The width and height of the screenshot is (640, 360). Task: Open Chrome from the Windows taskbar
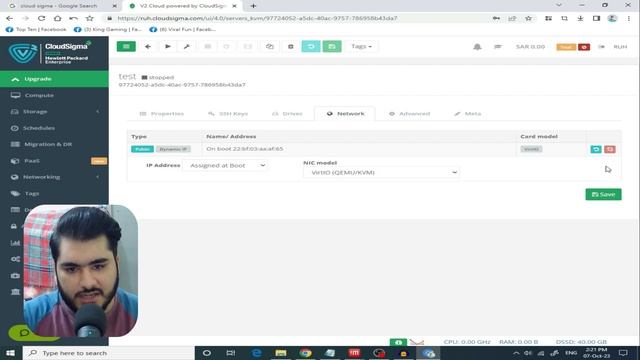[x=305, y=353]
